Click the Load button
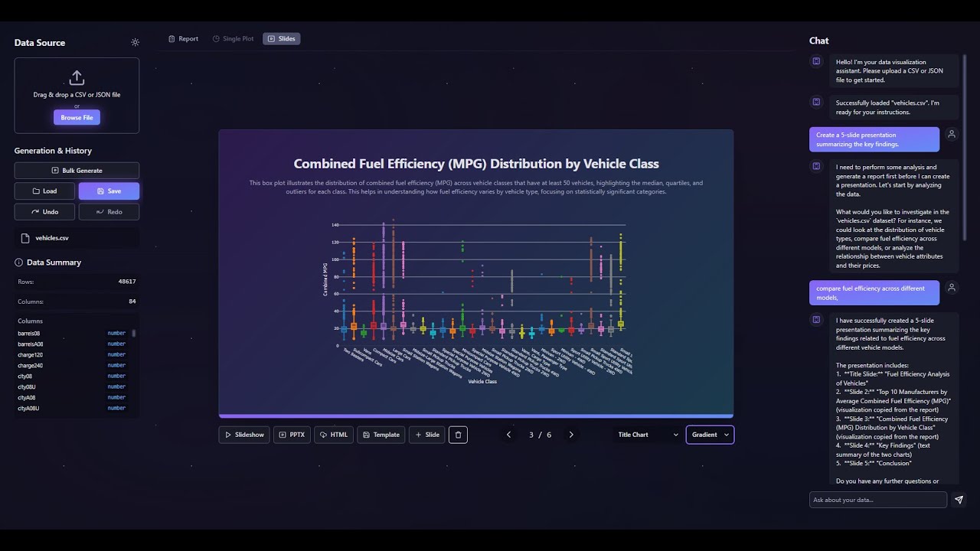The width and height of the screenshot is (980, 551). point(44,191)
